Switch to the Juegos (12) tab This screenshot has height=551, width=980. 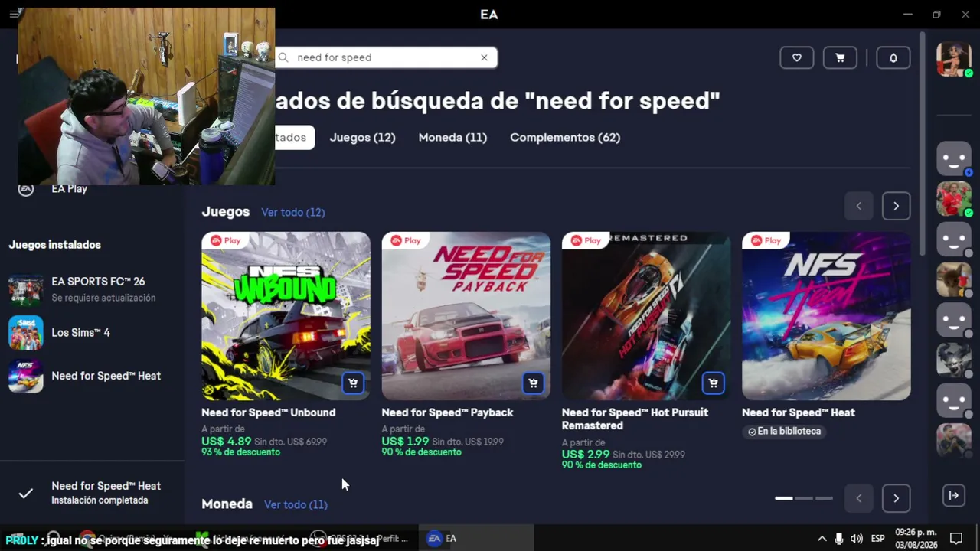tap(362, 137)
